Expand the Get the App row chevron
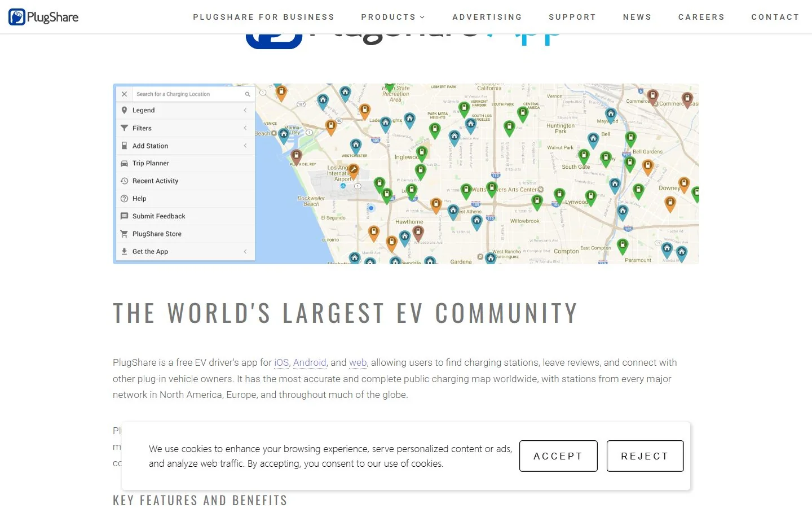Image resolution: width=812 pixels, height=508 pixels. (245, 252)
